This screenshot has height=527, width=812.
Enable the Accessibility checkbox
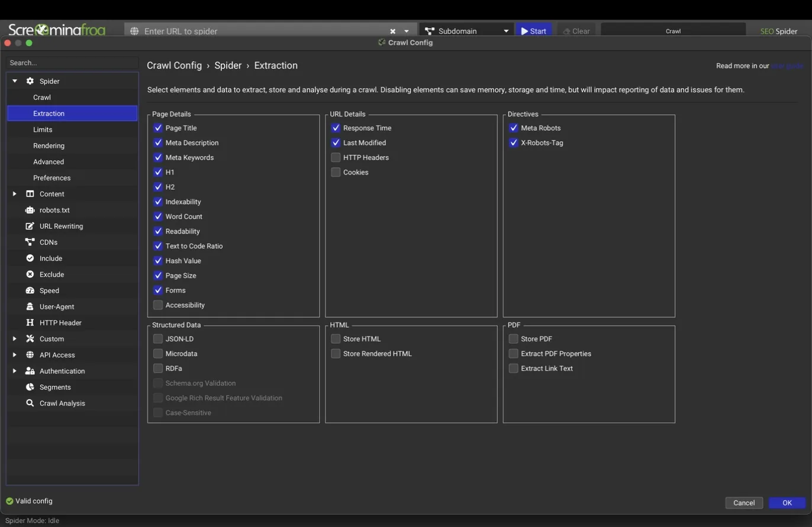[158, 305]
